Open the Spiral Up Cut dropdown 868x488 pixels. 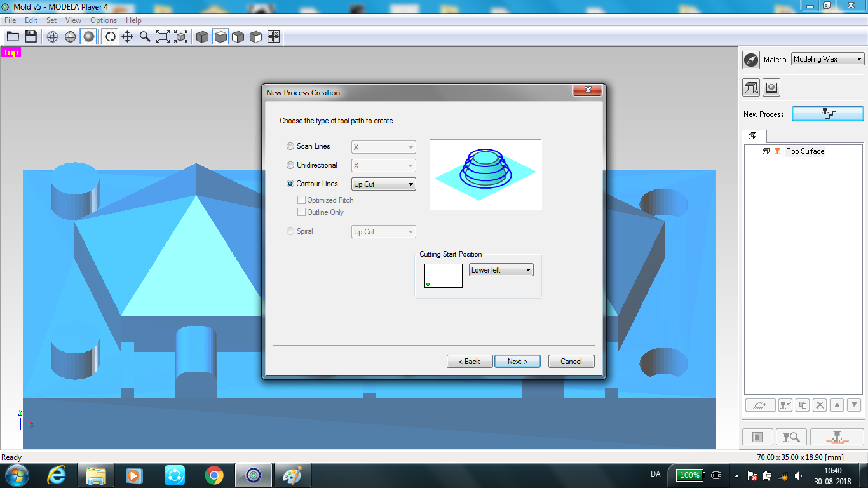pos(384,232)
